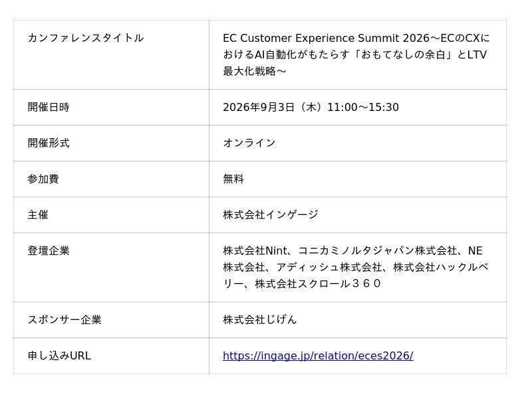Click the 最大化戦略～ title line

click(255, 71)
